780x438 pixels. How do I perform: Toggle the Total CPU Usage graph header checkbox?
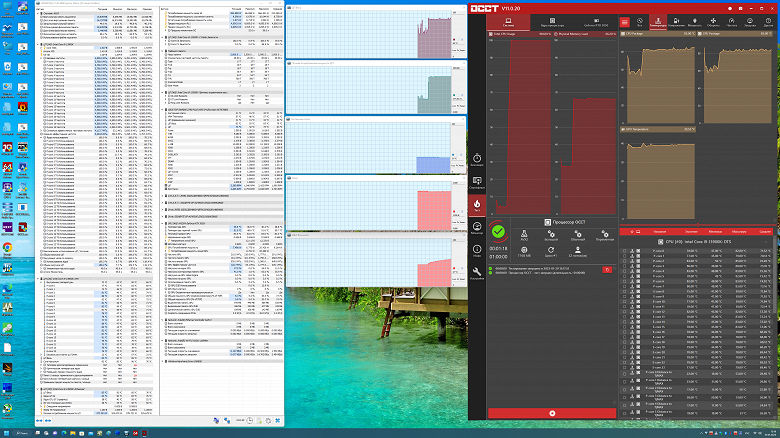[490, 34]
